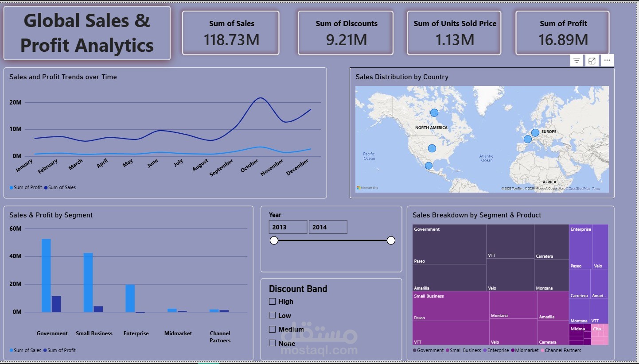This screenshot has width=639, height=364.
Task: Click the Enterprise legend item under the treemap
Action: click(x=496, y=350)
